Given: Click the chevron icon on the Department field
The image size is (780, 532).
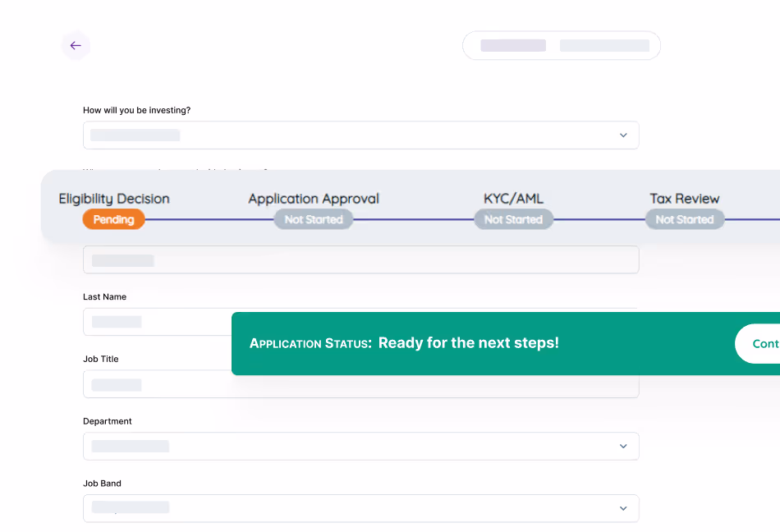Looking at the screenshot, I should pyautogui.click(x=623, y=446).
